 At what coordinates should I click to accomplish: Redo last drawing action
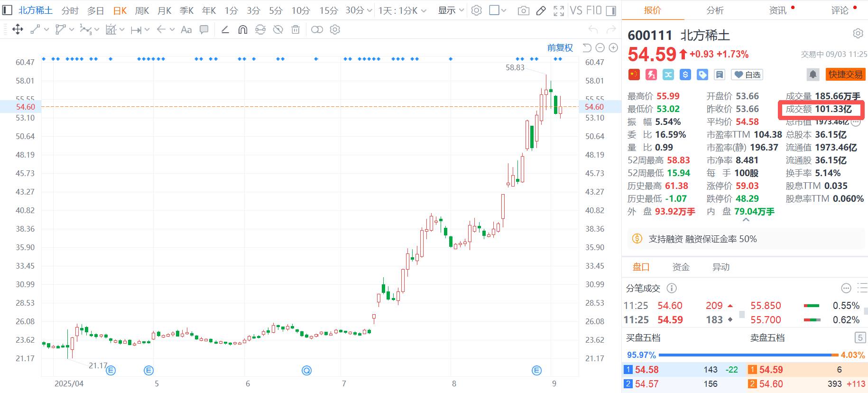(x=611, y=29)
